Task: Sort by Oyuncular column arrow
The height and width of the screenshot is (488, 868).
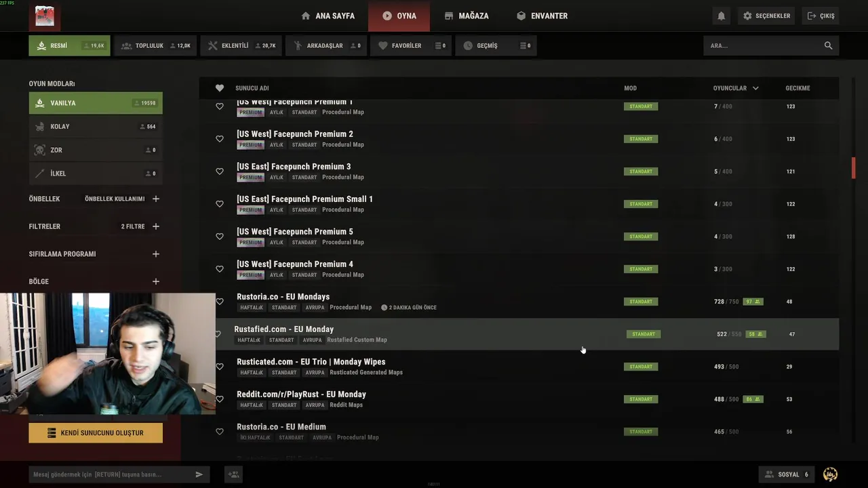Action: tap(755, 88)
